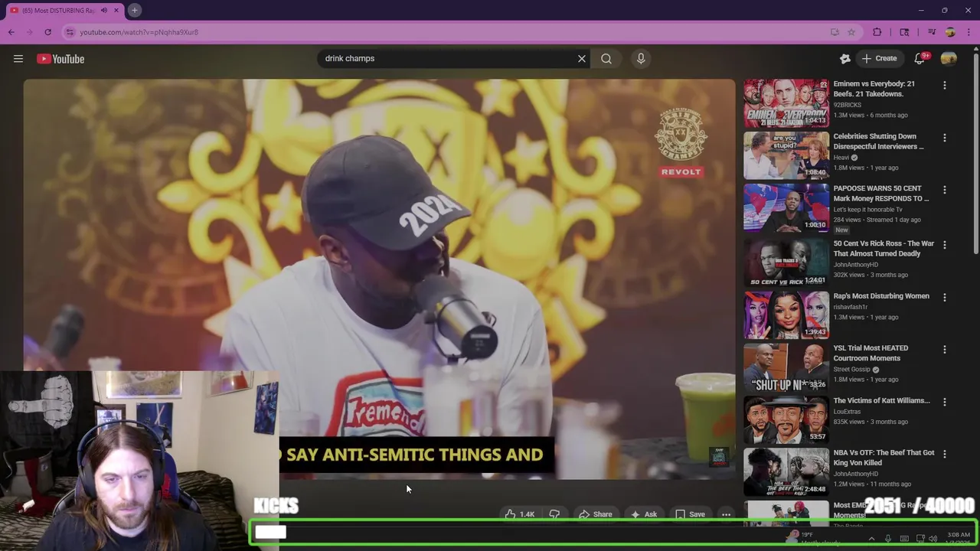The height and width of the screenshot is (551, 980).
Task: Show hidden system tray icons chevron
Action: (x=871, y=539)
